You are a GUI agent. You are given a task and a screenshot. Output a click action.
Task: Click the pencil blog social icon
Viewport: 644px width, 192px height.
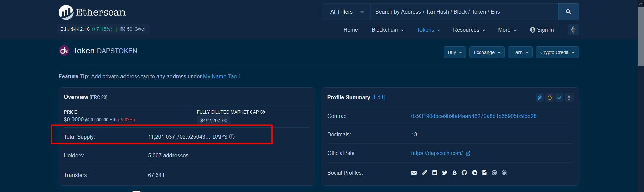point(425,173)
